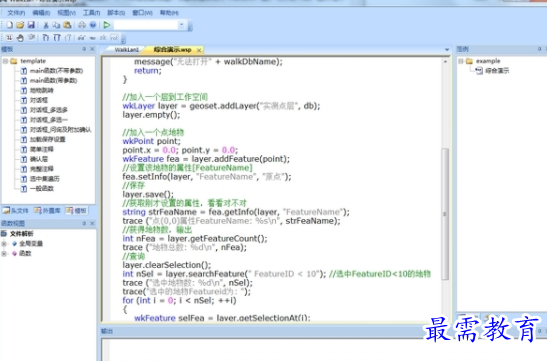Viewport: 547px width, 361px height.
Task: Select 综合演示 under the example folder
Action: [497, 71]
